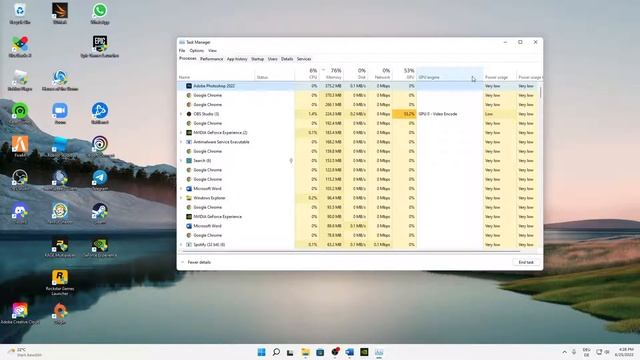Open the File menu in Task Manager

coord(182,51)
